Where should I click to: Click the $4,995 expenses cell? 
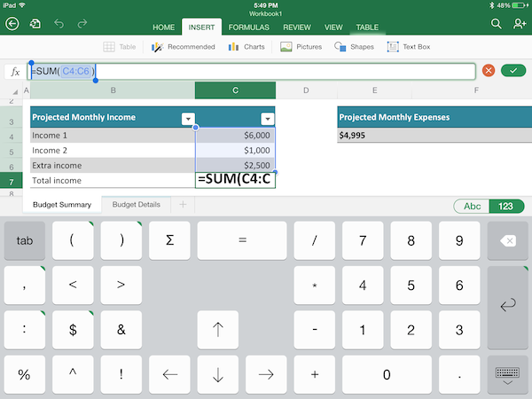pyautogui.click(x=434, y=135)
